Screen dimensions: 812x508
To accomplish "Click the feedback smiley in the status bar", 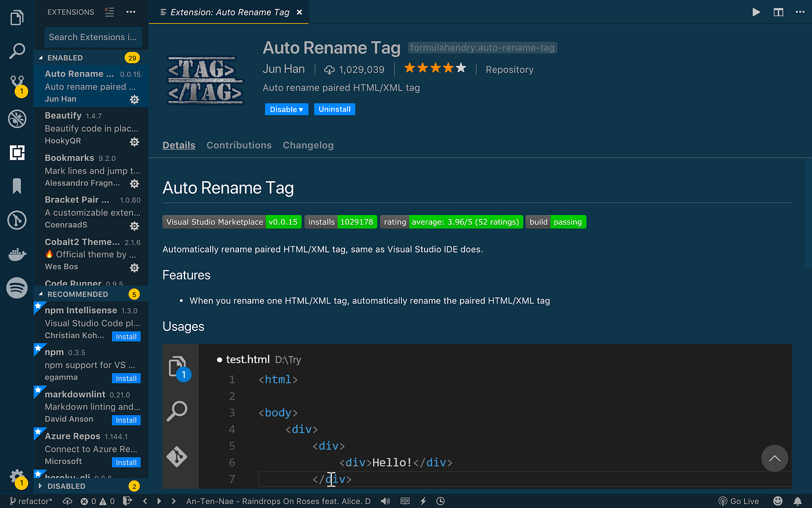I will click(778, 500).
